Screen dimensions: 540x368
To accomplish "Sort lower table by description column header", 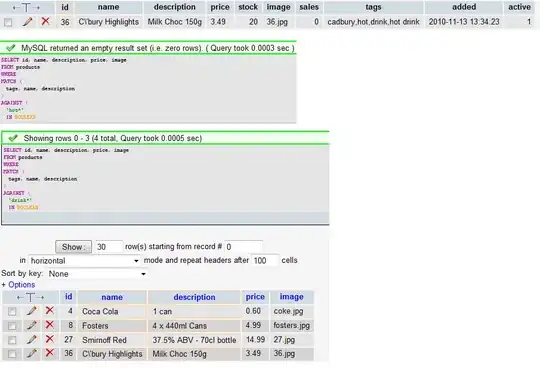I will pos(194,297).
